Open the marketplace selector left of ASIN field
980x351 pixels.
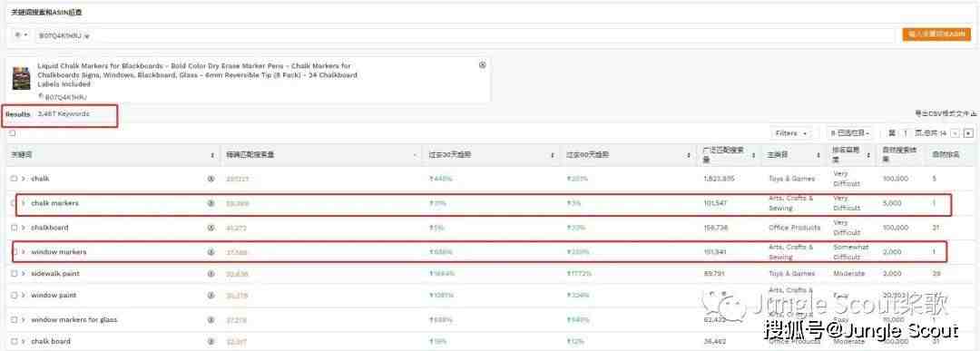pyautogui.click(x=21, y=35)
